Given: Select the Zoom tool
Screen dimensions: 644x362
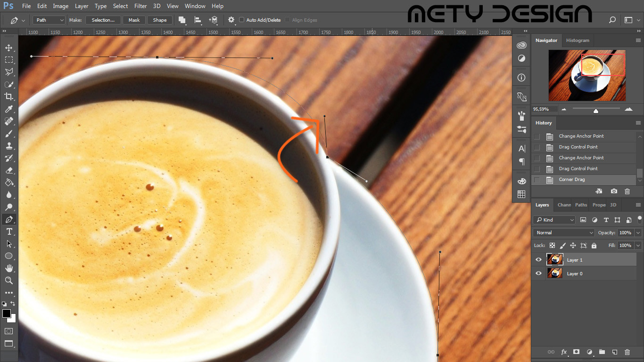Looking at the screenshot, I should [x=8, y=280].
